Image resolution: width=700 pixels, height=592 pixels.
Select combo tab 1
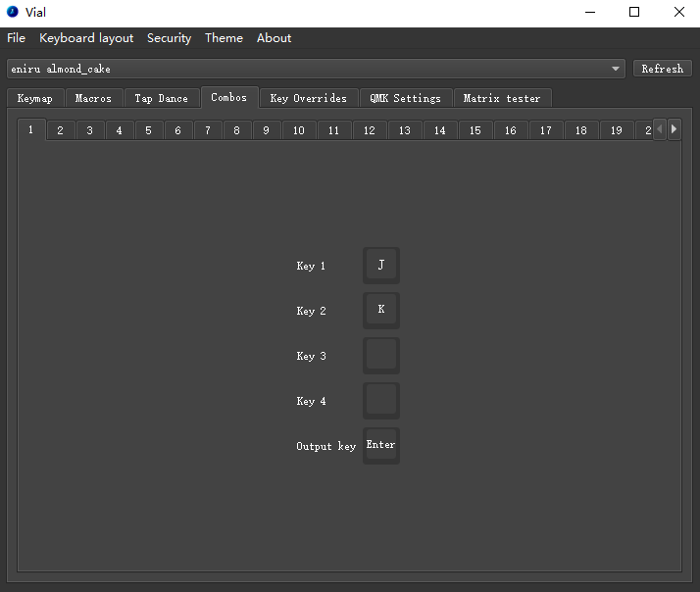pos(30,129)
